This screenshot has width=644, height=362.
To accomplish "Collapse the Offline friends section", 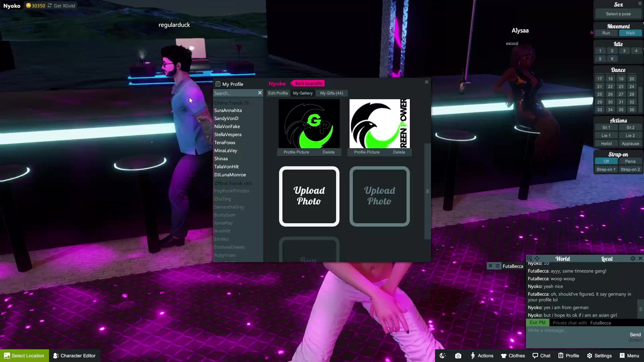I will (233, 183).
